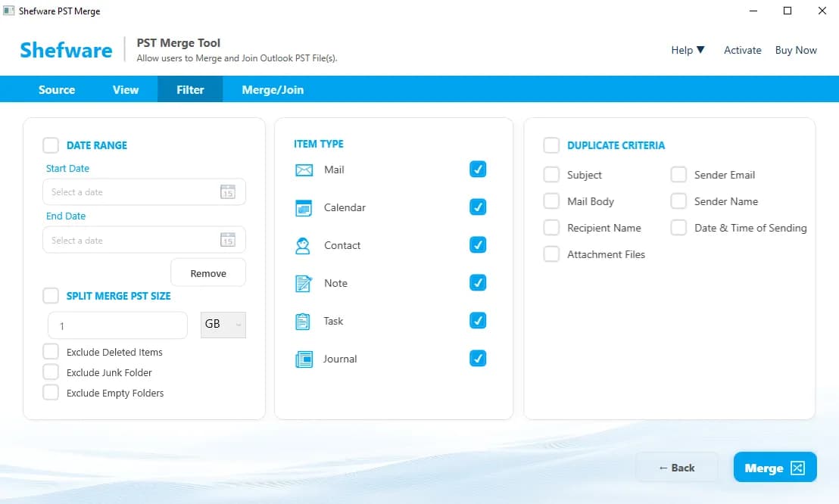This screenshot has height=504, width=839.
Task: Minimize the Shefware PST Merge window
Action: [x=753, y=11]
